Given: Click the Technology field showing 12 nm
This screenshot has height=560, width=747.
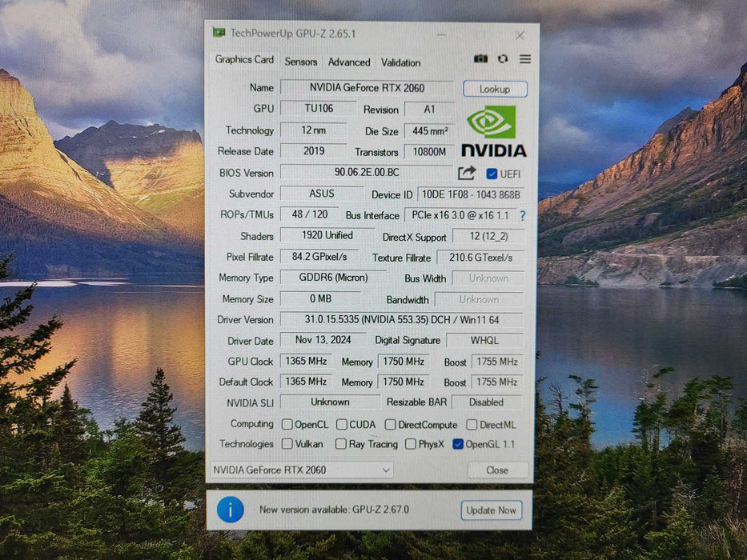Looking at the screenshot, I should tap(314, 130).
